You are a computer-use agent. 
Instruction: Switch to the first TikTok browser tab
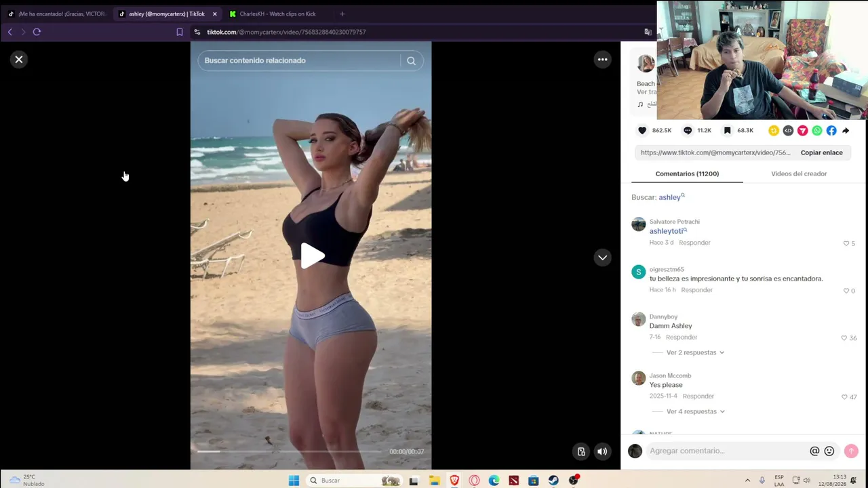(x=57, y=14)
